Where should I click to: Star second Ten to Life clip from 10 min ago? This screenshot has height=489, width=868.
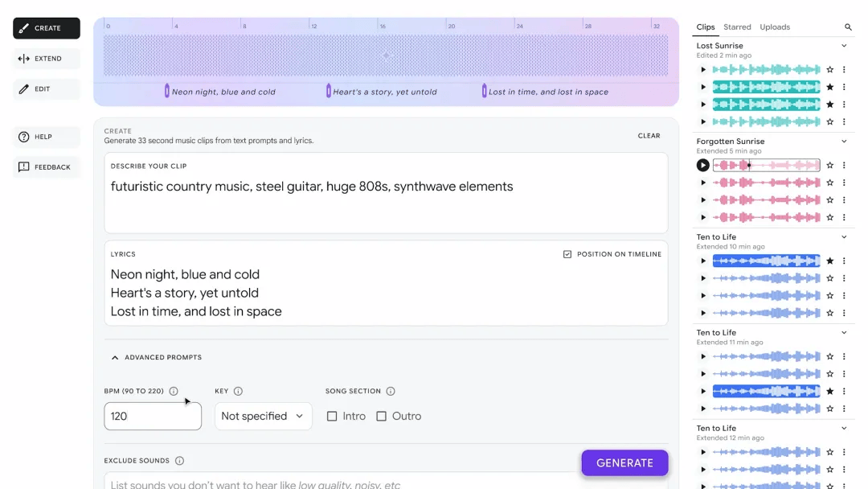(829, 278)
